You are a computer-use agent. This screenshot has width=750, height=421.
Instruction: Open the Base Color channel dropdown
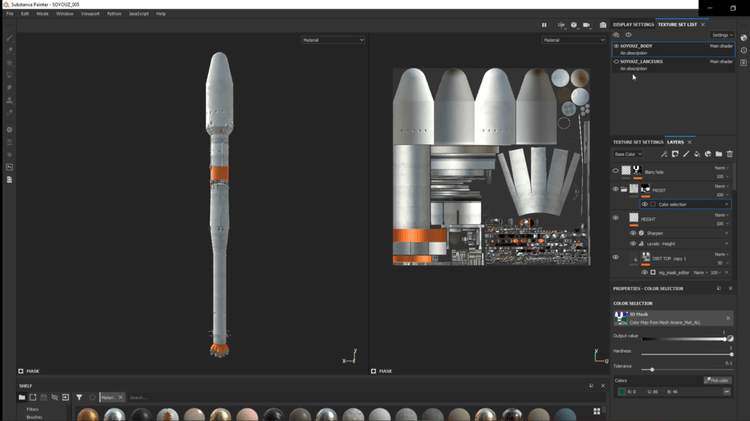tap(628, 154)
